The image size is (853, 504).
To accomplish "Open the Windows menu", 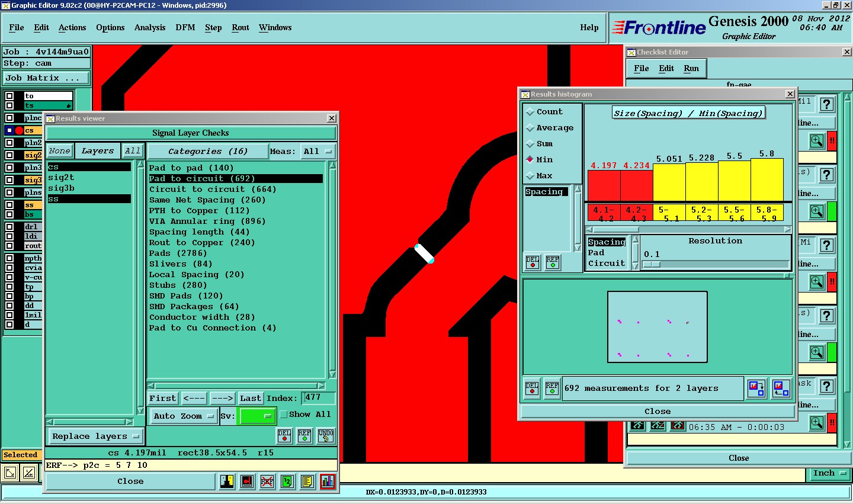I will (275, 28).
